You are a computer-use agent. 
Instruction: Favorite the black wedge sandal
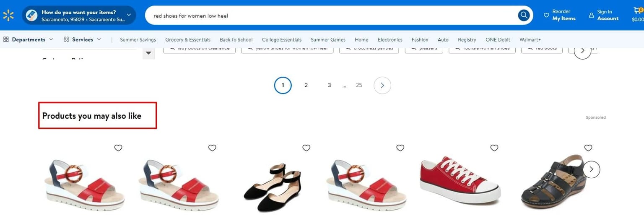click(x=588, y=148)
